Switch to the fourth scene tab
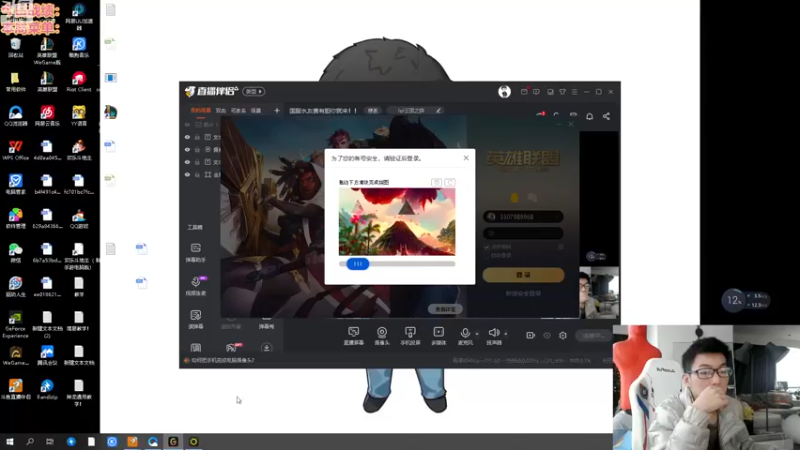 coord(256,110)
